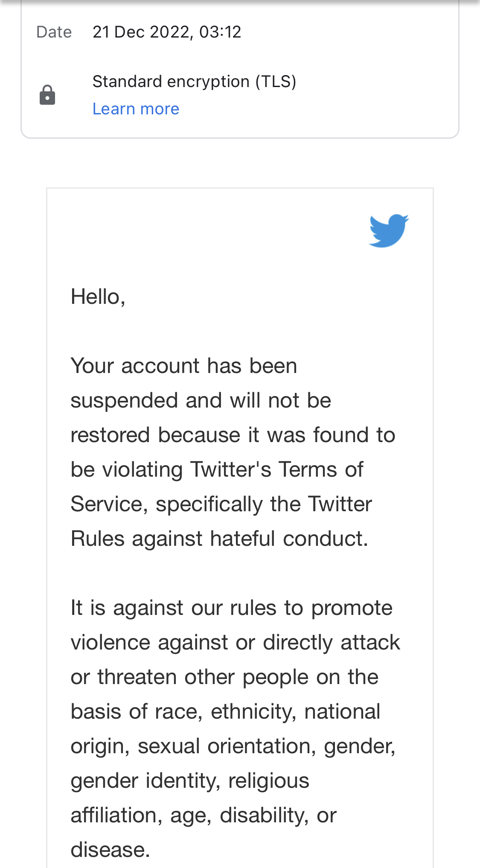Screen dimensions: 480x868
Task: Tap It is against our rules line
Action: [231, 608]
